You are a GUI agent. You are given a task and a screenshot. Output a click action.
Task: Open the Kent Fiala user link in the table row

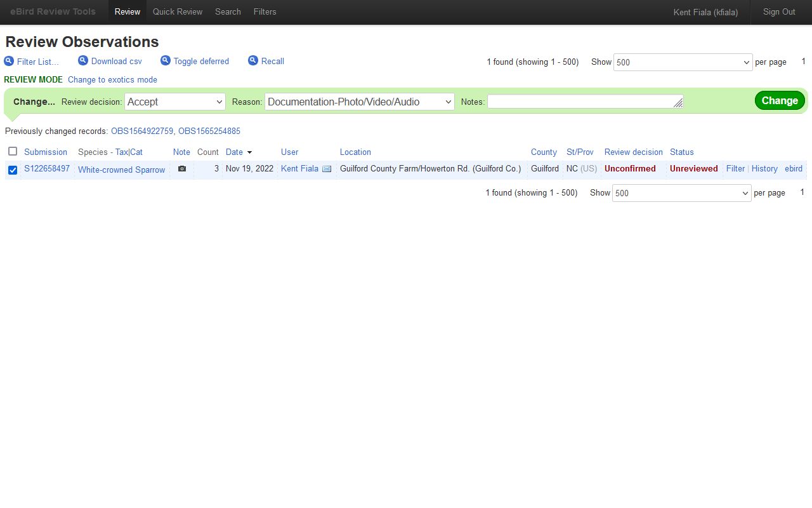299,169
